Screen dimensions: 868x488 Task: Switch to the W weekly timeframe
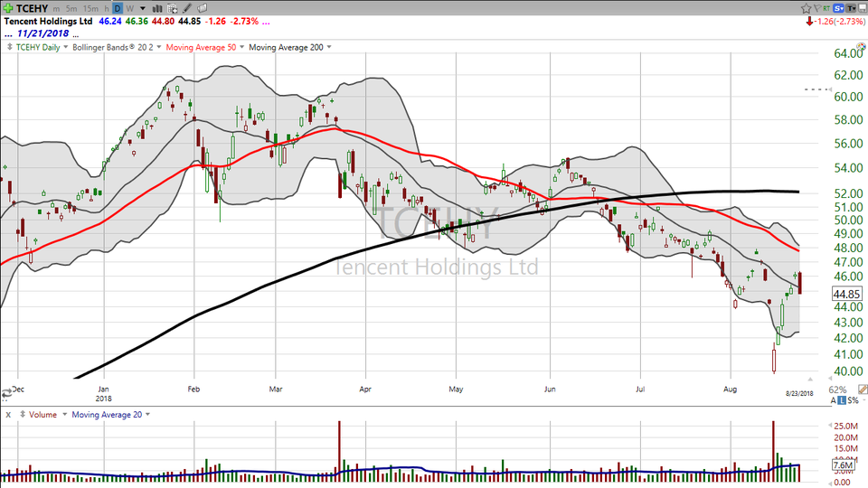point(130,7)
